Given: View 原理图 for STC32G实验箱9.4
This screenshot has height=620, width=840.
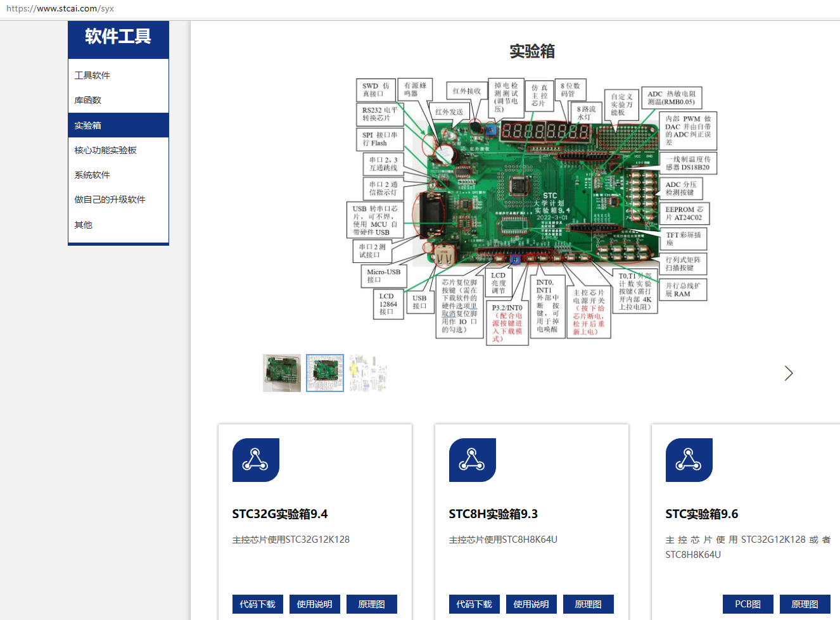Looking at the screenshot, I should point(372,604).
